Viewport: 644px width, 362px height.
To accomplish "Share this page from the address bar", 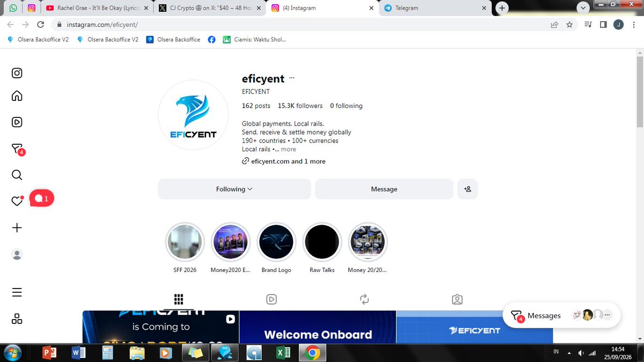I will [554, 24].
